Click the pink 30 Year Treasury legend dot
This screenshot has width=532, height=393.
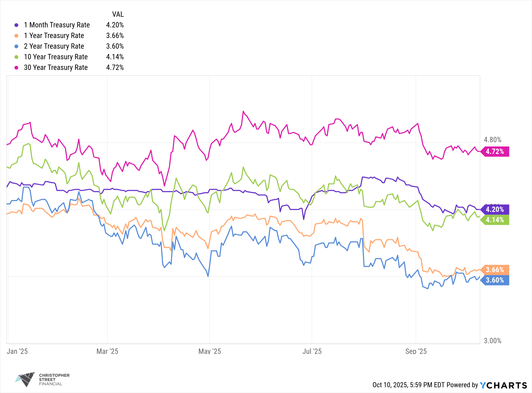coord(16,68)
